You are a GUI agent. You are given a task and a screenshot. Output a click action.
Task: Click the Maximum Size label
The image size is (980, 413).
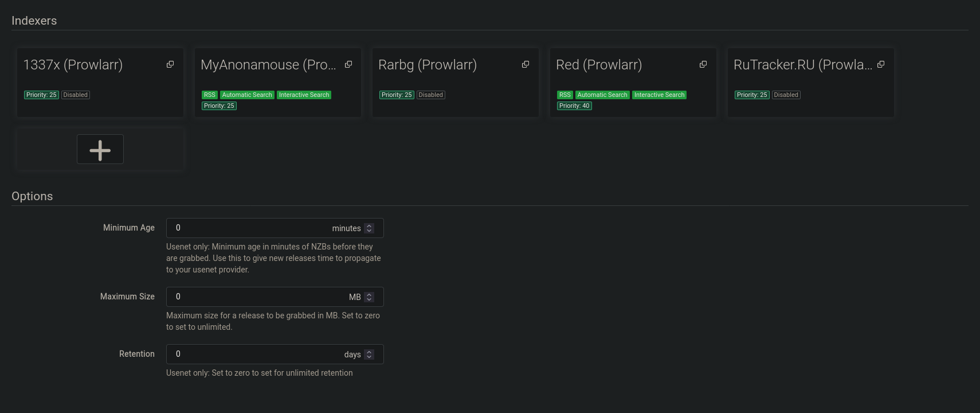[x=127, y=297]
